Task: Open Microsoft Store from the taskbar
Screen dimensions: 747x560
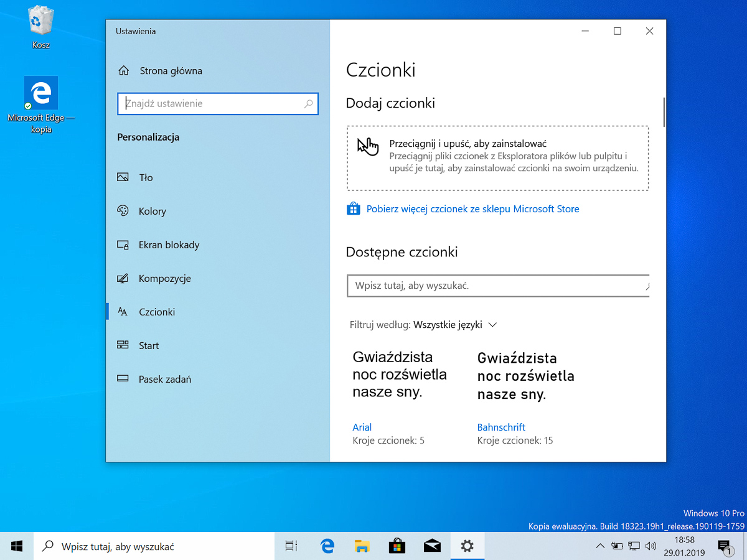Action: [397, 546]
